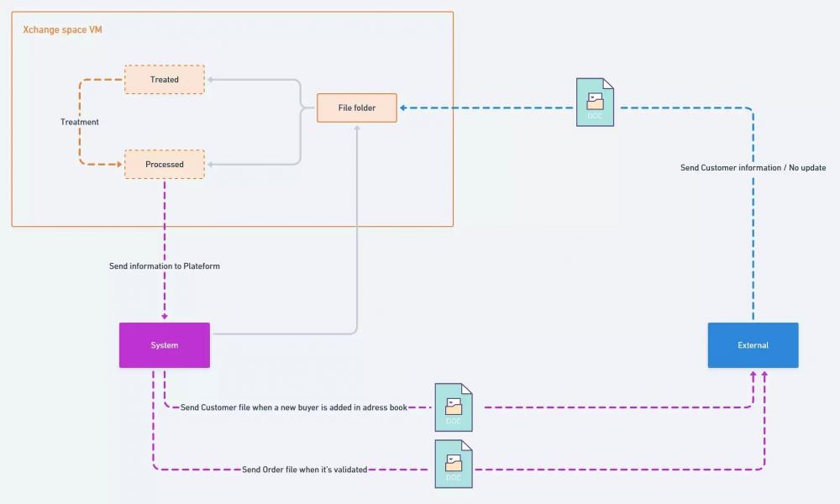
Task: Select the Processed node
Action: click(165, 165)
